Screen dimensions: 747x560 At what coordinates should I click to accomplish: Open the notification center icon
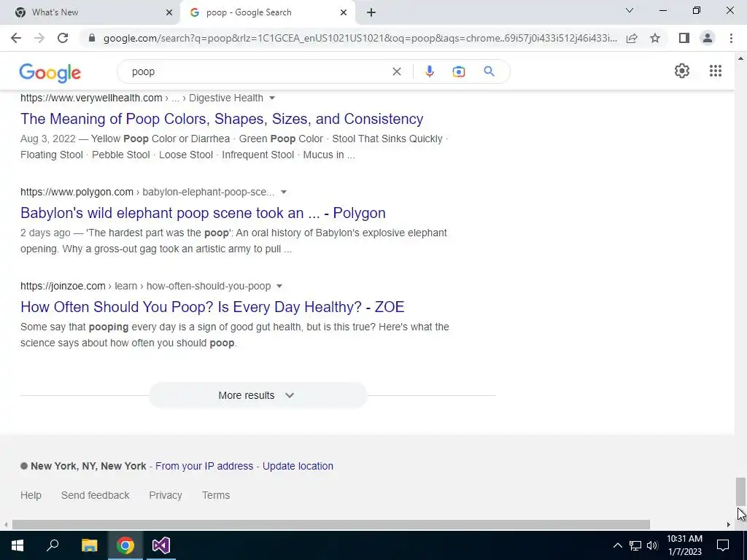point(723,545)
